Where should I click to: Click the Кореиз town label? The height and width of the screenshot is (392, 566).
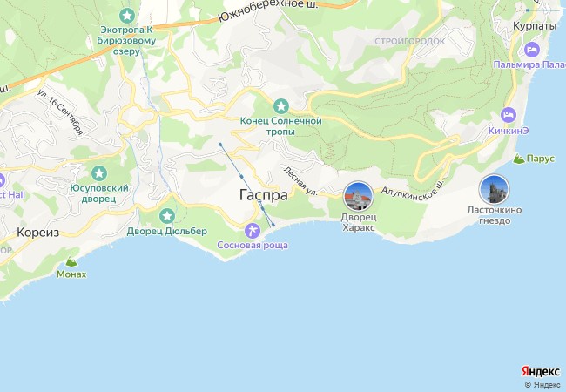point(38,233)
